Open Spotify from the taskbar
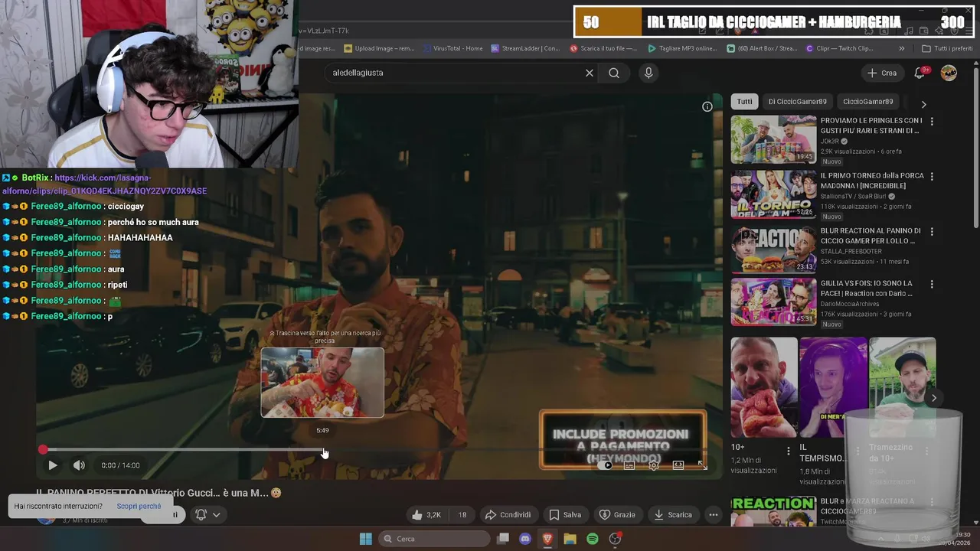The image size is (980, 551). click(x=593, y=539)
